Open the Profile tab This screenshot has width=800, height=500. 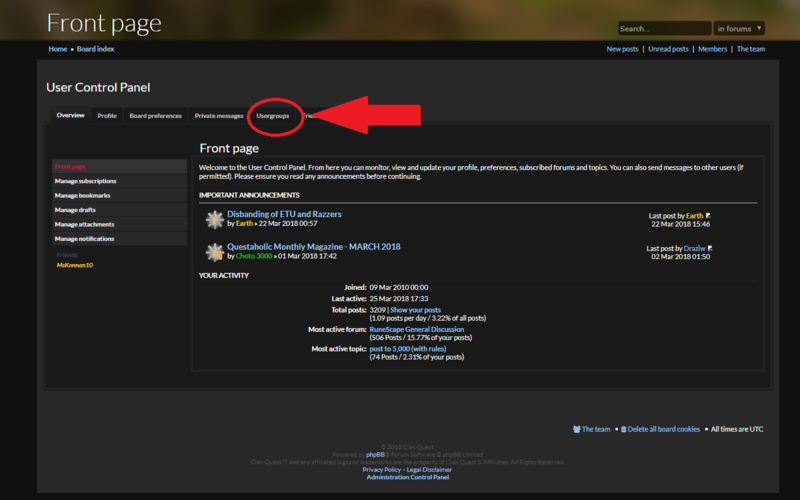pos(107,116)
